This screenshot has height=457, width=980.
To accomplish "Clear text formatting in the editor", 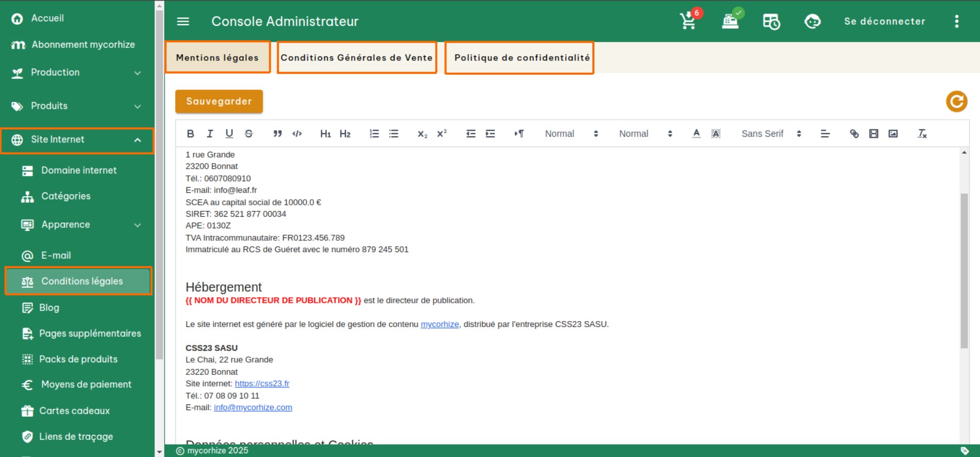I will point(922,134).
